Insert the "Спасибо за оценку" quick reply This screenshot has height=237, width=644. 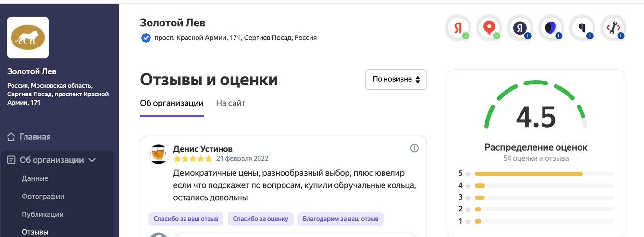(260, 219)
